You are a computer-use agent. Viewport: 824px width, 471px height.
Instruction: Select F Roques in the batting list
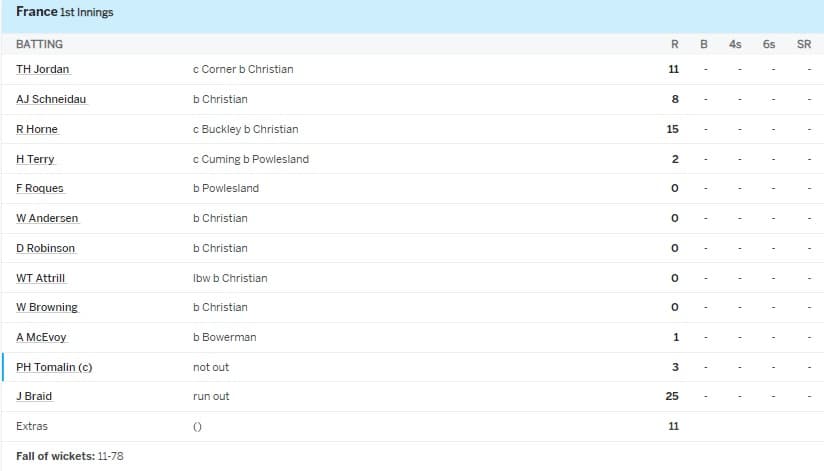tap(40, 189)
